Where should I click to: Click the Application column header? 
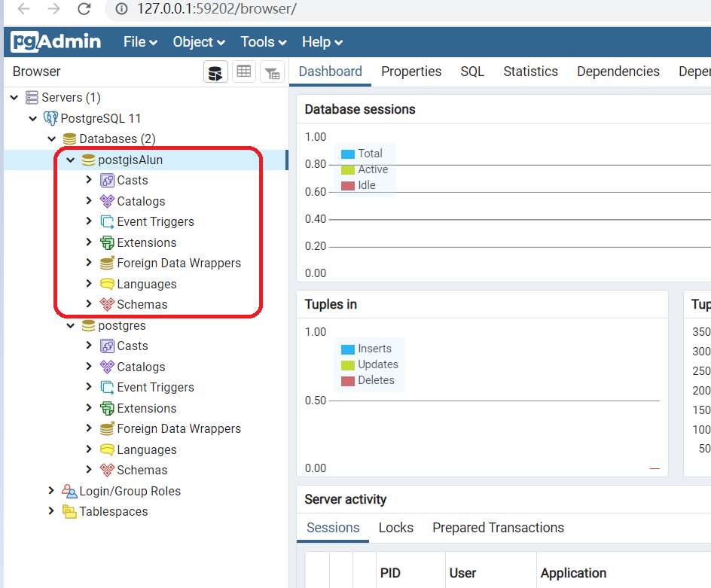point(573,573)
